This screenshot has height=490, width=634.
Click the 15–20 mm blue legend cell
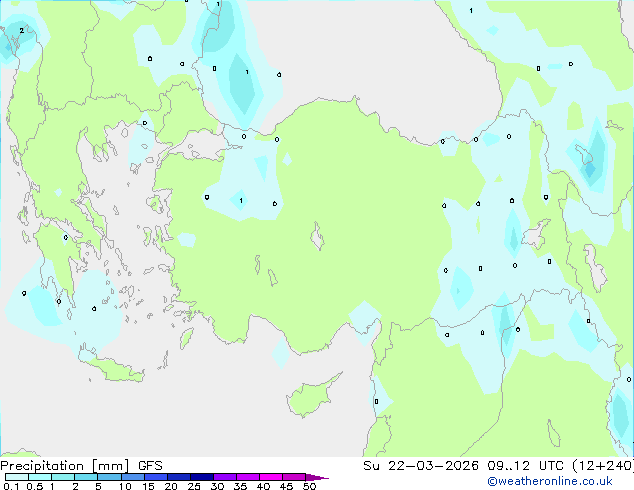(x=155, y=477)
